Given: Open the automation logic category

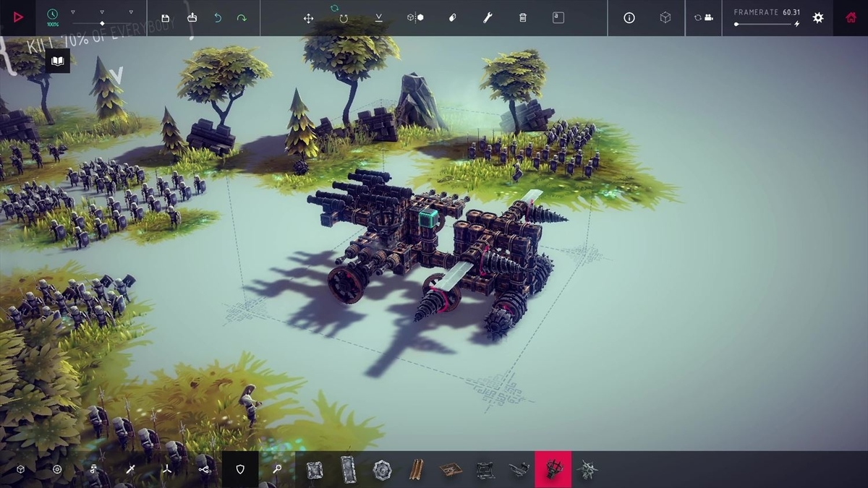Looking at the screenshot, I should point(203,469).
